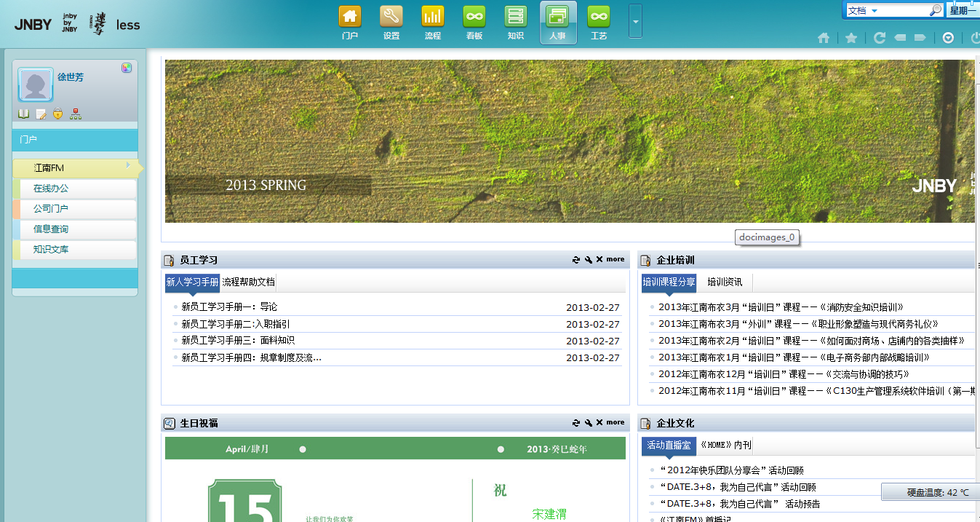
Task: Click more in the 生日祝福 panel
Action: (616, 422)
